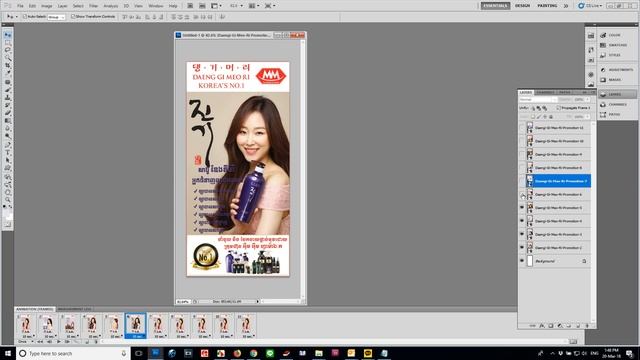Open Arrange Documents dropdown
Viewport: 640px width, 360px height.
254,6
